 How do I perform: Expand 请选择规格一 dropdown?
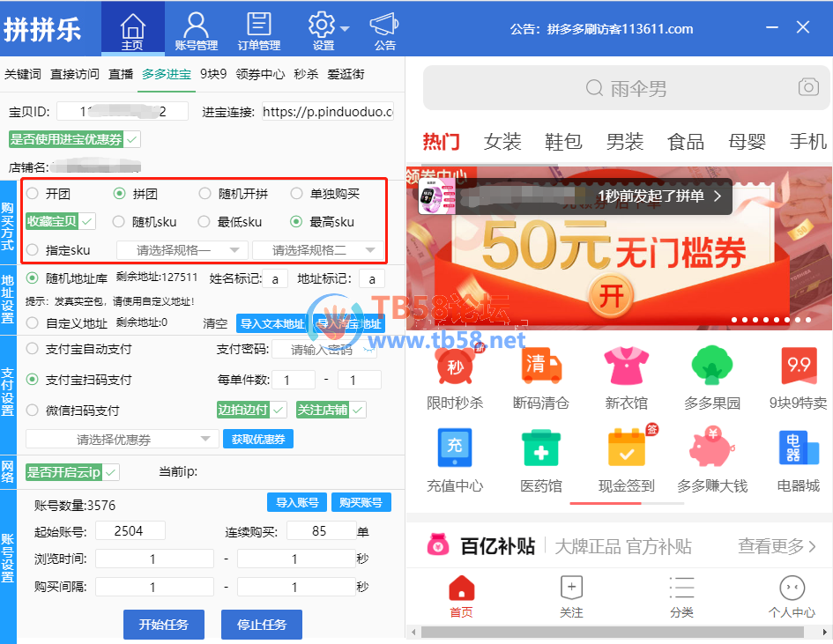click(182, 250)
